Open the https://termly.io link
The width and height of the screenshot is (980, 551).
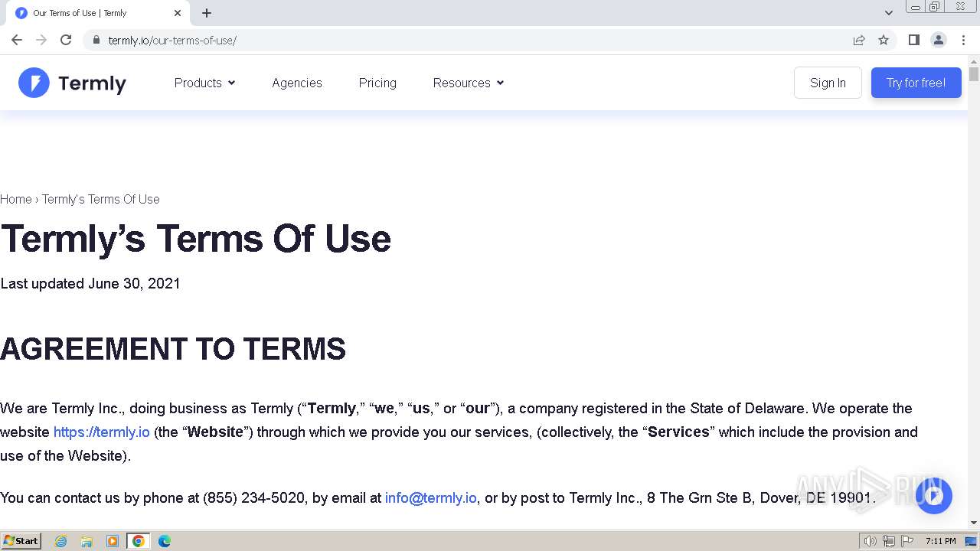pos(102,432)
